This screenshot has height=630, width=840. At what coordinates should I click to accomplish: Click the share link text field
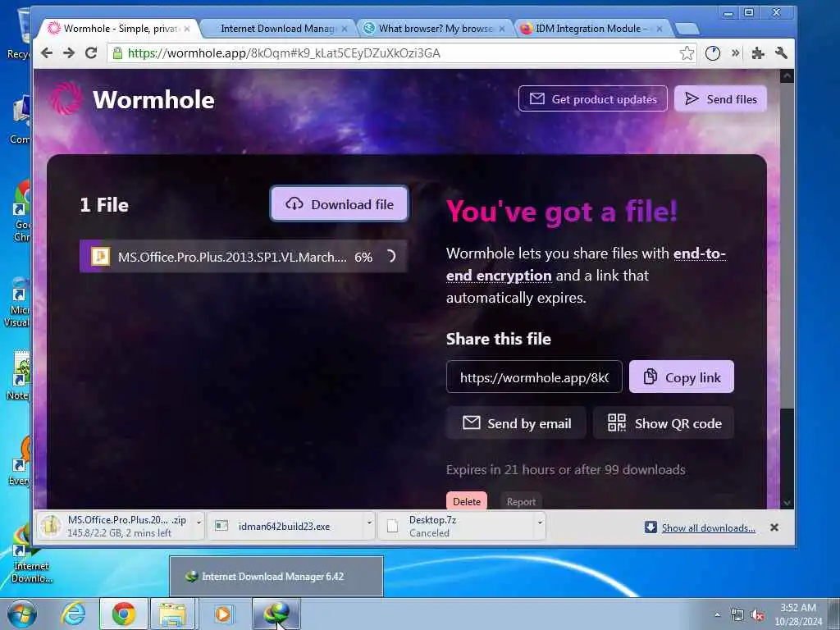pyautogui.click(x=534, y=377)
